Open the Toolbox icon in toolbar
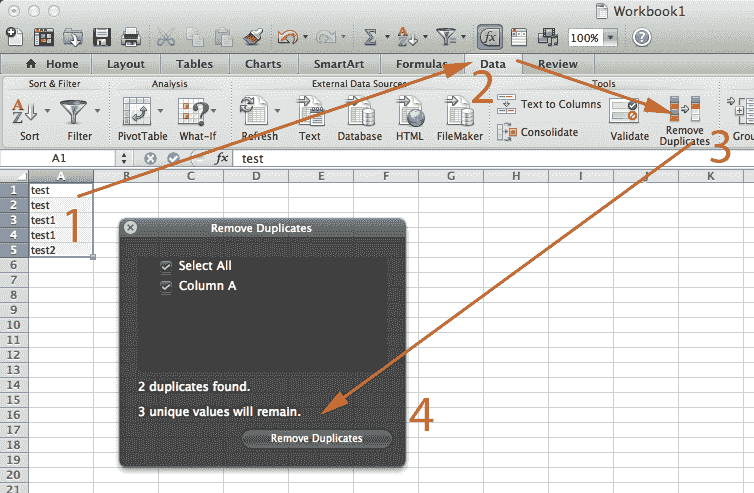The width and height of the screenshot is (754, 493). pos(518,37)
